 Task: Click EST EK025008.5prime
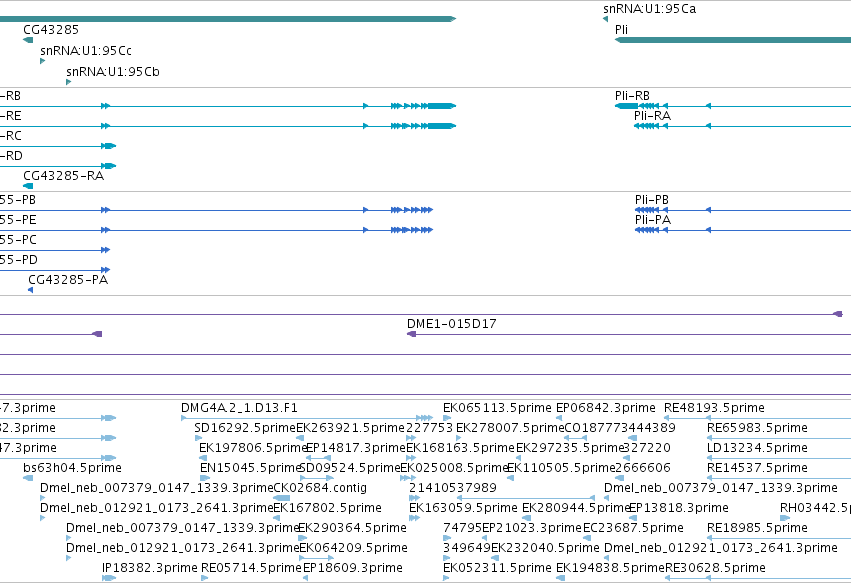coord(454,468)
